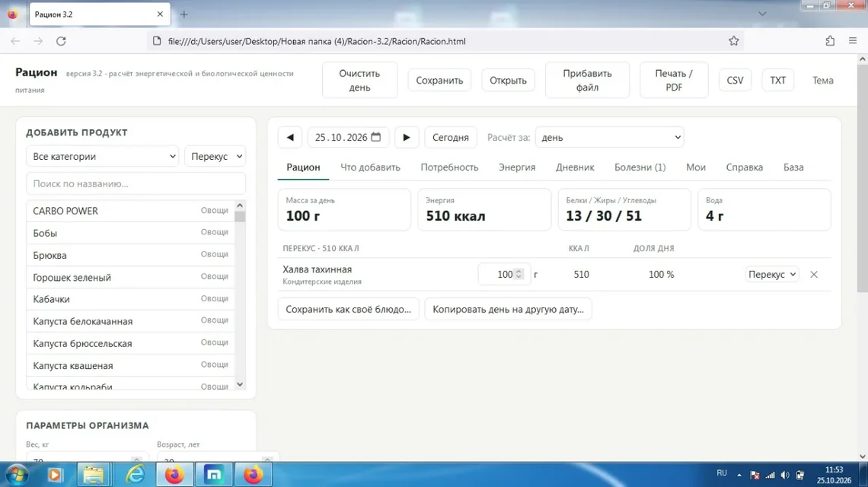The image size is (868, 487).
Task: Go to the next day arrow
Action: pyautogui.click(x=407, y=137)
